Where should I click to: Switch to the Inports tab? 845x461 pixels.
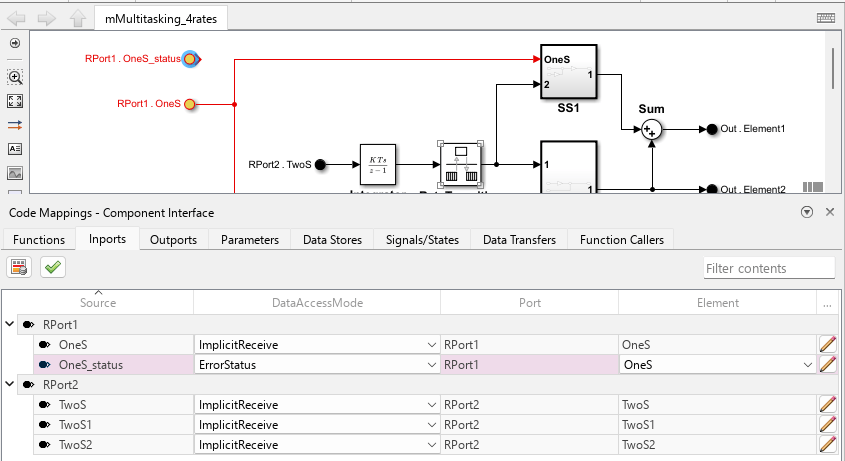tap(107, 239)
